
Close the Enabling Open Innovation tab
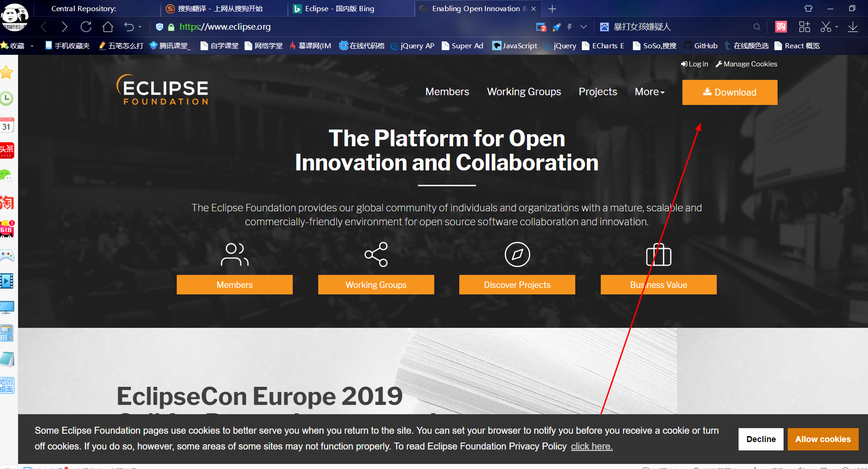[534, 9]
